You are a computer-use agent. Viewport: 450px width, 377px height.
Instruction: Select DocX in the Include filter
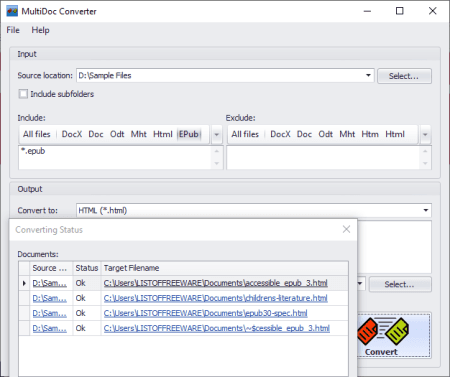72,134
